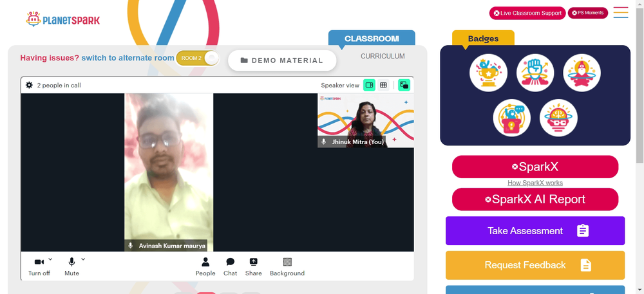644x294 pixels.
Task: Switch to speaker view layout icon
Action: (x=369, y=85)
